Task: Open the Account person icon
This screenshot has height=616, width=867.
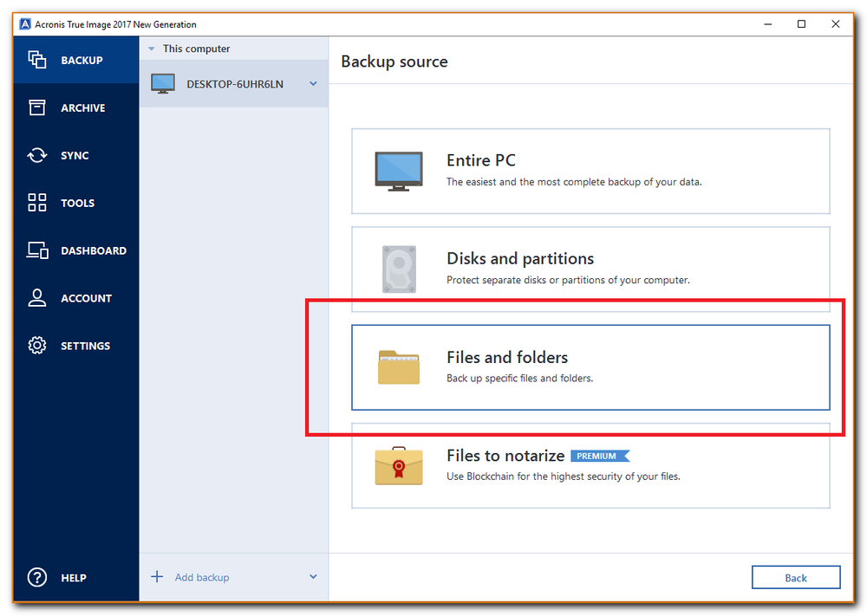Action: [x=36, y=298]
